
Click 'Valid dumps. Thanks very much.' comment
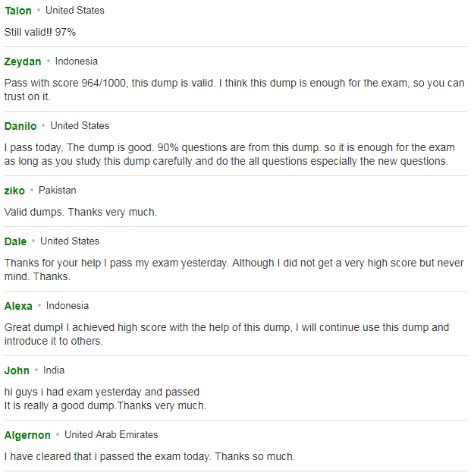tap(80, 212)
